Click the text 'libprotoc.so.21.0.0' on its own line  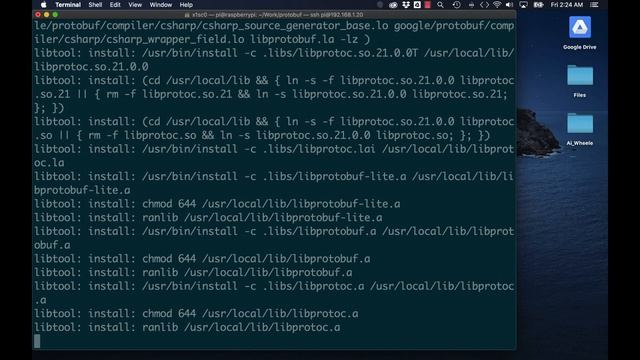91,67
